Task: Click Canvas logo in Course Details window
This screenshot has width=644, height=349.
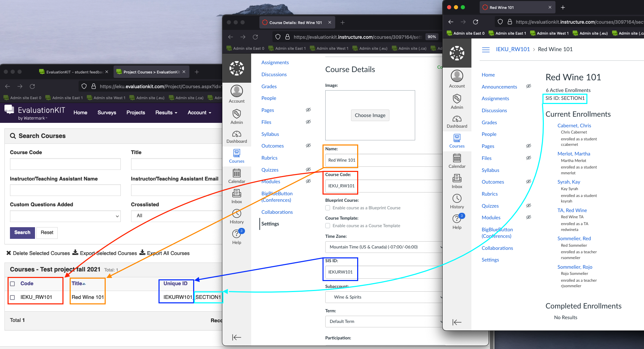Action: pyautogui.click(x=237, y=68)
